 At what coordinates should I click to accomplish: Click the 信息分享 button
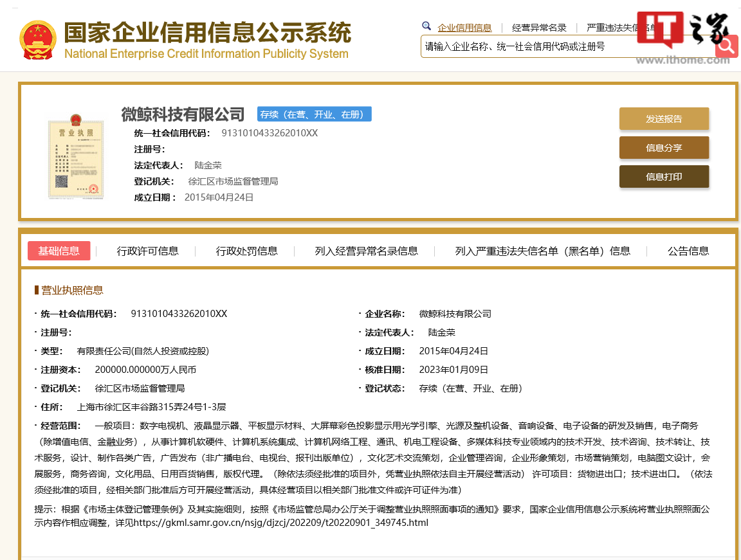coord(664,148)
